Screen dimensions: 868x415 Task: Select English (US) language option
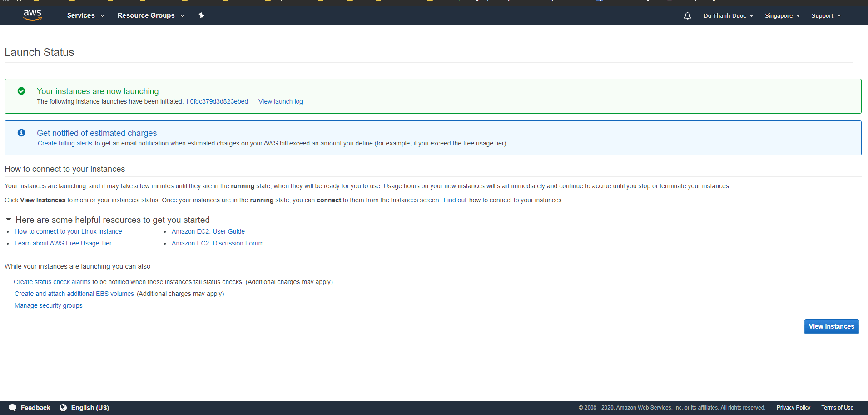tap(90, 408)
